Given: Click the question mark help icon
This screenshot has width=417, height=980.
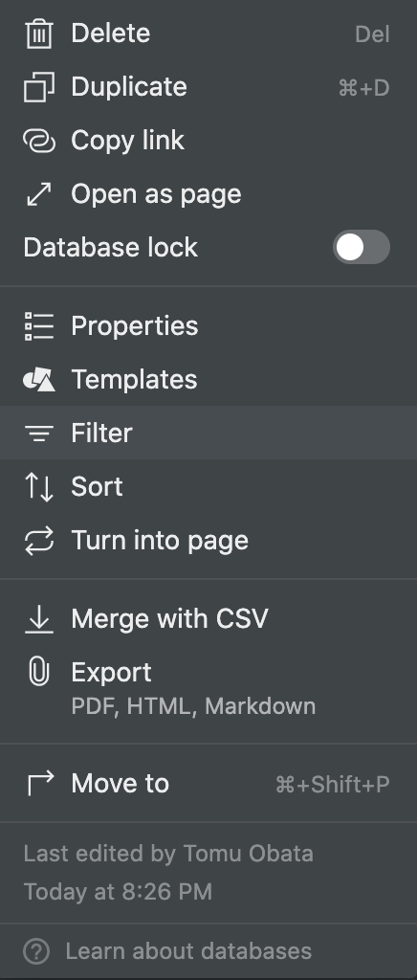Looking at the screenshot, I should [x=36, y=952].
